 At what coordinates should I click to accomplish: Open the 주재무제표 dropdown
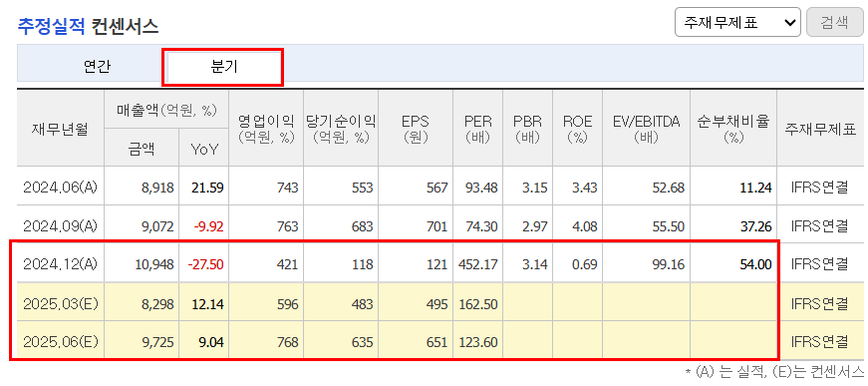click(x=737, y=22)
